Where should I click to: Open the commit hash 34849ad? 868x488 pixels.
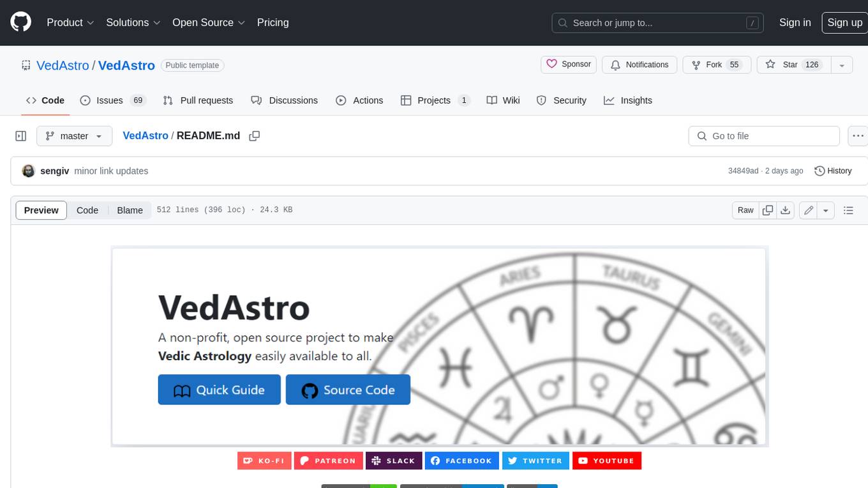click(x=743, y=171)
